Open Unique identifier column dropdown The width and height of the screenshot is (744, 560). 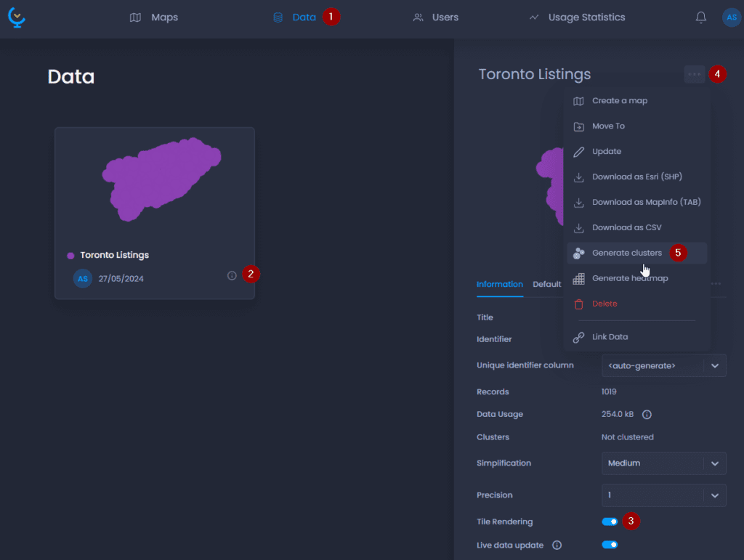pyautogui.click(x=664, y=365)
